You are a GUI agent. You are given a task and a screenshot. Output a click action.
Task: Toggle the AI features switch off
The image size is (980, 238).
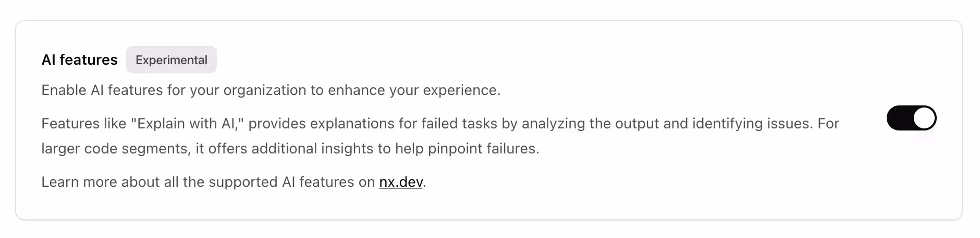(911, 118)
